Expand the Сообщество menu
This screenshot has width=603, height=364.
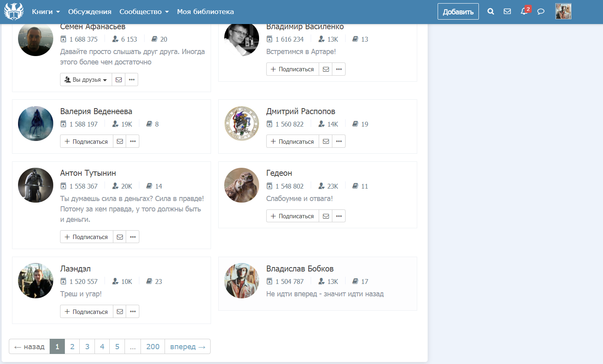[144, 12]
